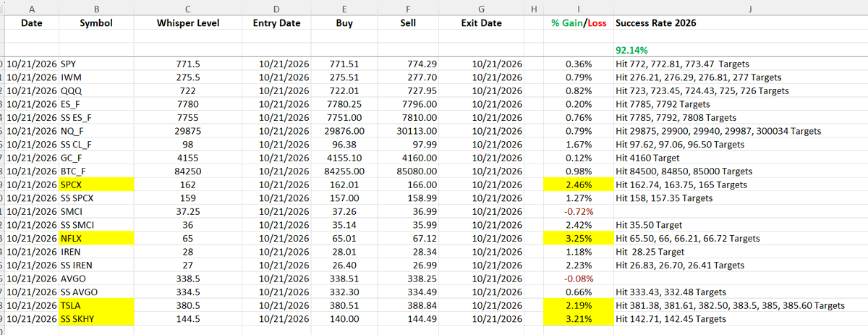
Task: Select the red -0.08% loss cell
Action: coord(577,279)
